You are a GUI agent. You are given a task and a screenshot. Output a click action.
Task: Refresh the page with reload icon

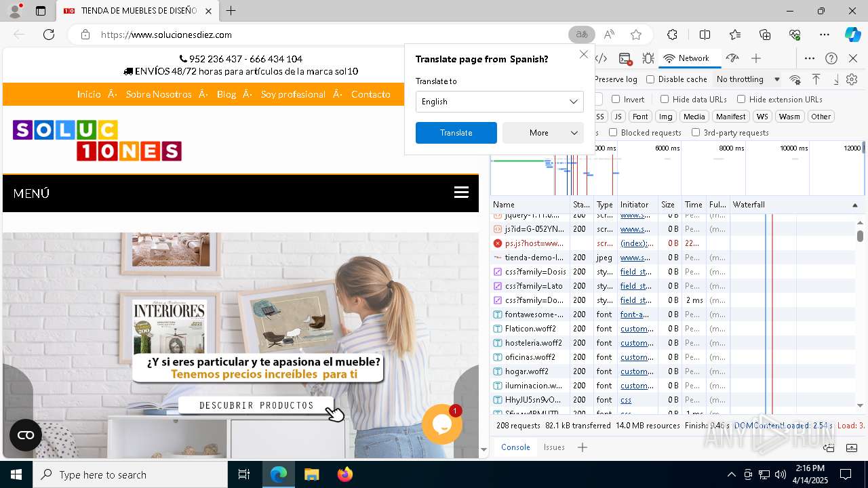pos(49,35)
